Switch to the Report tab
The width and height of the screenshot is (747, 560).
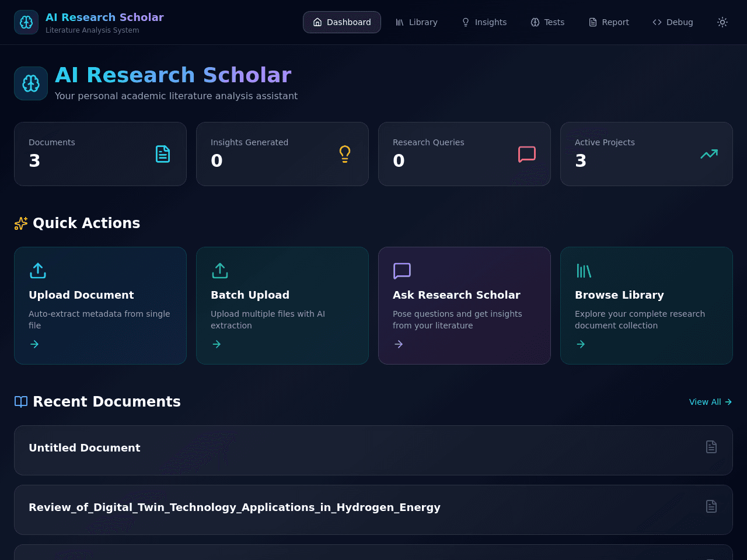(x=609, y=22)
